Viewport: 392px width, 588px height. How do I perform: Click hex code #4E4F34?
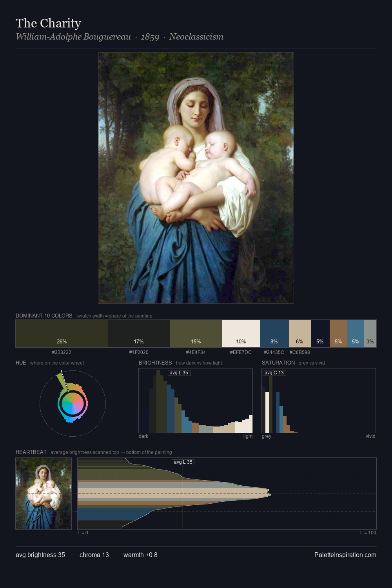point(196,352)
